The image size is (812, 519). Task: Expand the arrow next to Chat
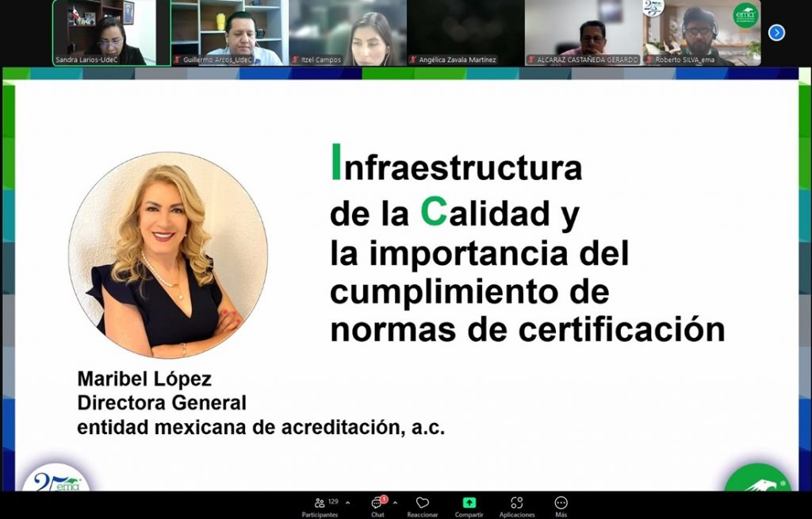[x=395, y=503]
